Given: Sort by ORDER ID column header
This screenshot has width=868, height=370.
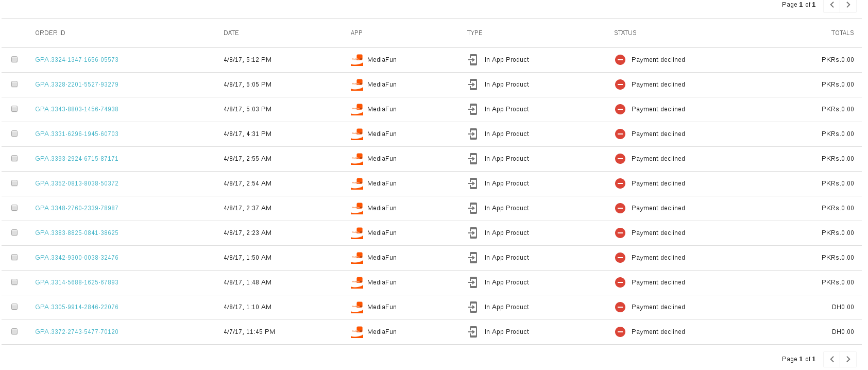Looking at the screenshot, I should [50, 33].
